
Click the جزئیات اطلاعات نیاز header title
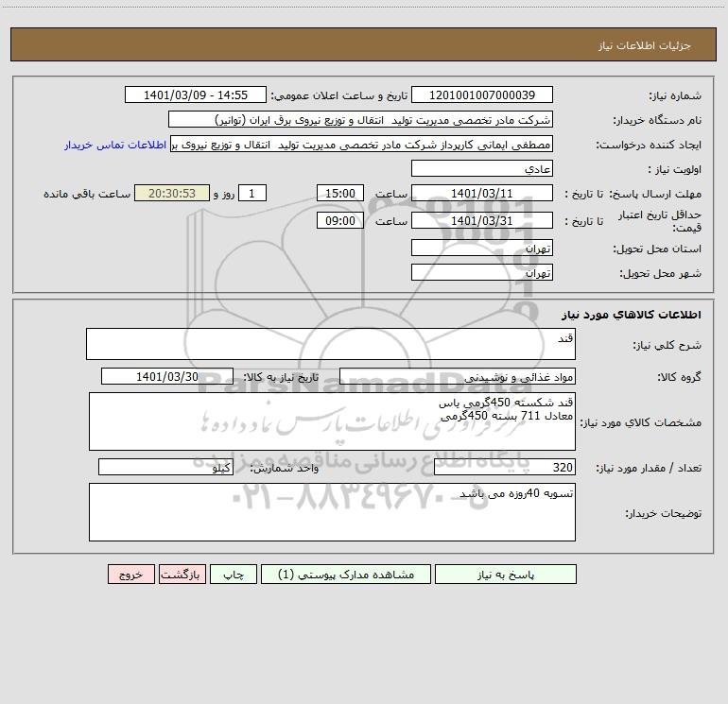tap(645, 45)
